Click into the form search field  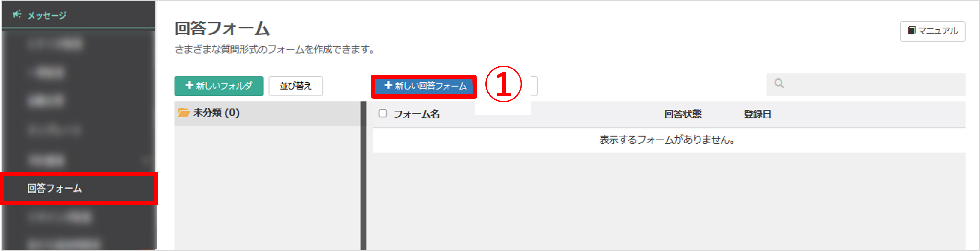(x=865, y=84)
